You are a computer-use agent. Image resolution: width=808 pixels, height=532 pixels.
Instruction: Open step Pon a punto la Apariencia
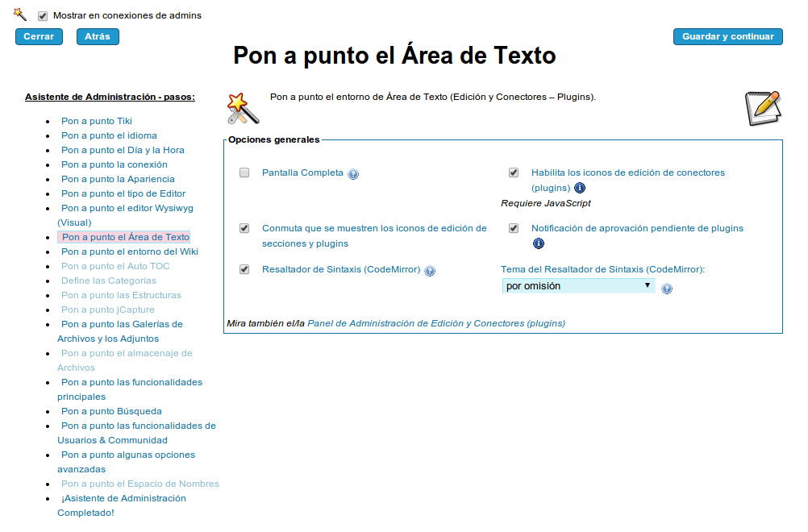pos(118,179)
